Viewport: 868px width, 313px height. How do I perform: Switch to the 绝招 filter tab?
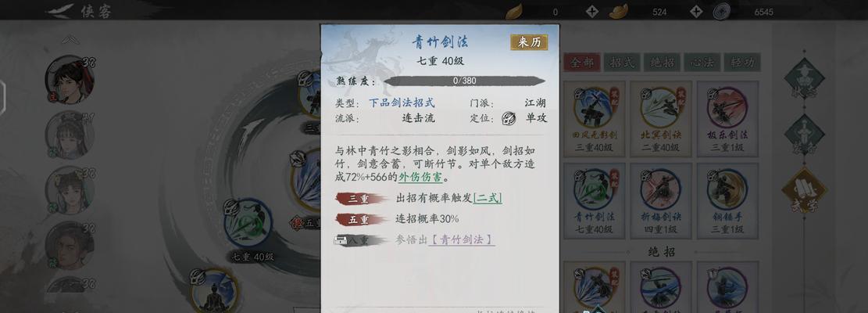click(662, 62)
